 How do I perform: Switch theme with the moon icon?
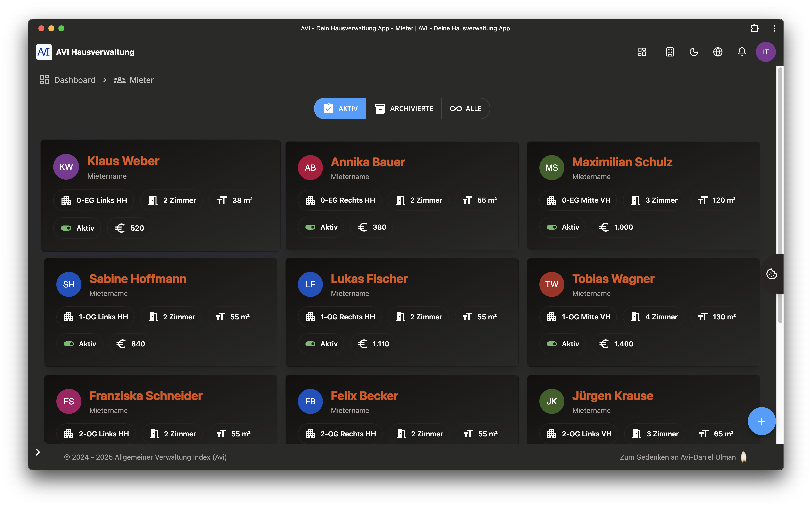click(693, 52)
